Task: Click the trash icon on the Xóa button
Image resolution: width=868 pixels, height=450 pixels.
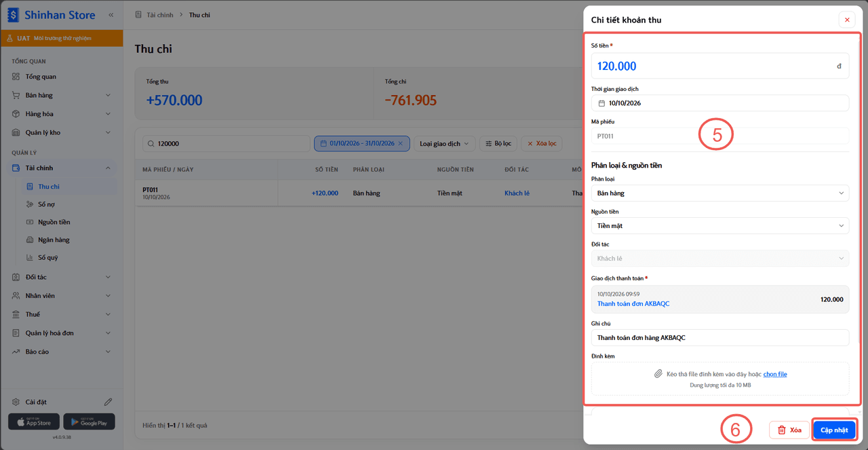Action: (x=781, y=430)
